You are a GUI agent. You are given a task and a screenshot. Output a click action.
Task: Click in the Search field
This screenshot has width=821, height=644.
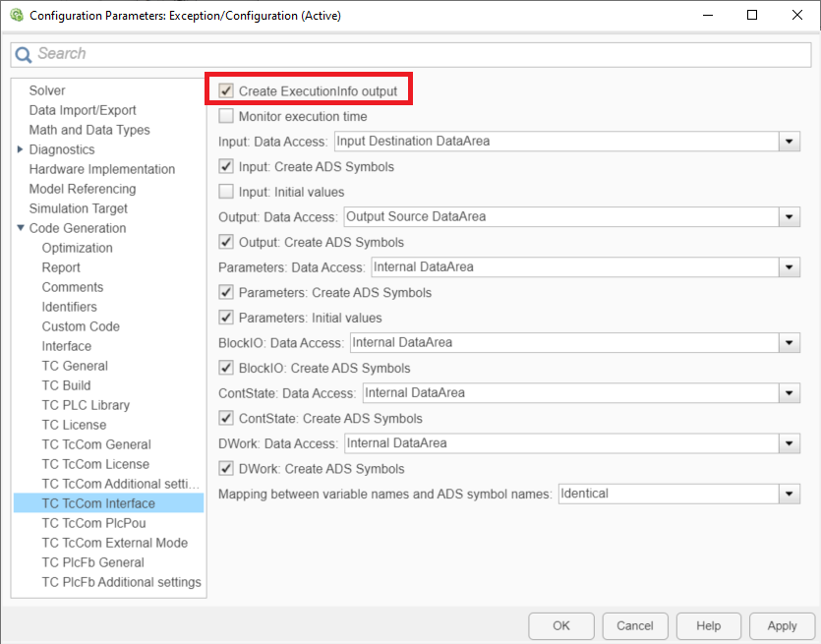[x=413, y=54]
